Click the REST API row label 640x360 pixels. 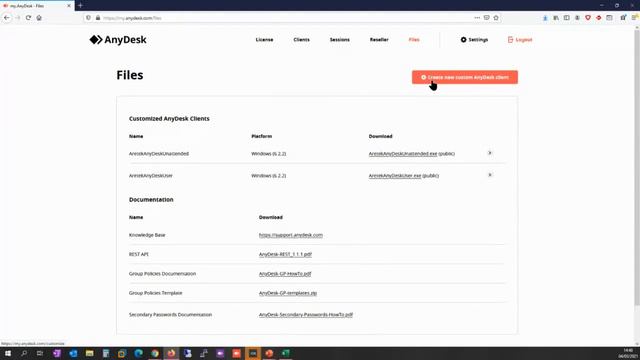(139, 254)
